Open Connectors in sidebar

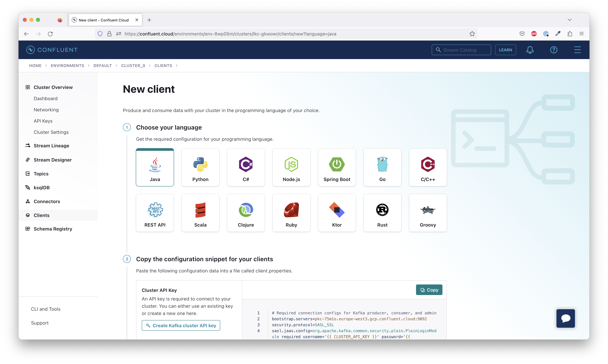point(47,202)
